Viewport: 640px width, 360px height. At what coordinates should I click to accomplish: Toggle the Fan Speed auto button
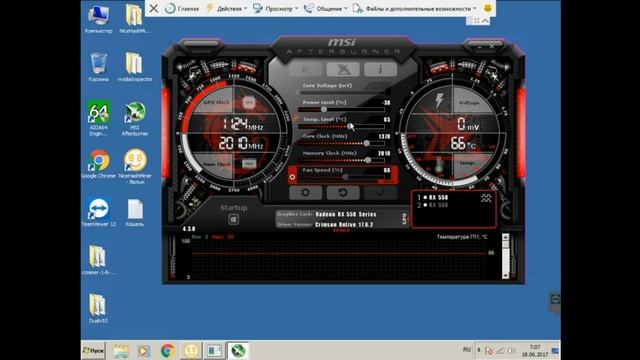(292, 177)
